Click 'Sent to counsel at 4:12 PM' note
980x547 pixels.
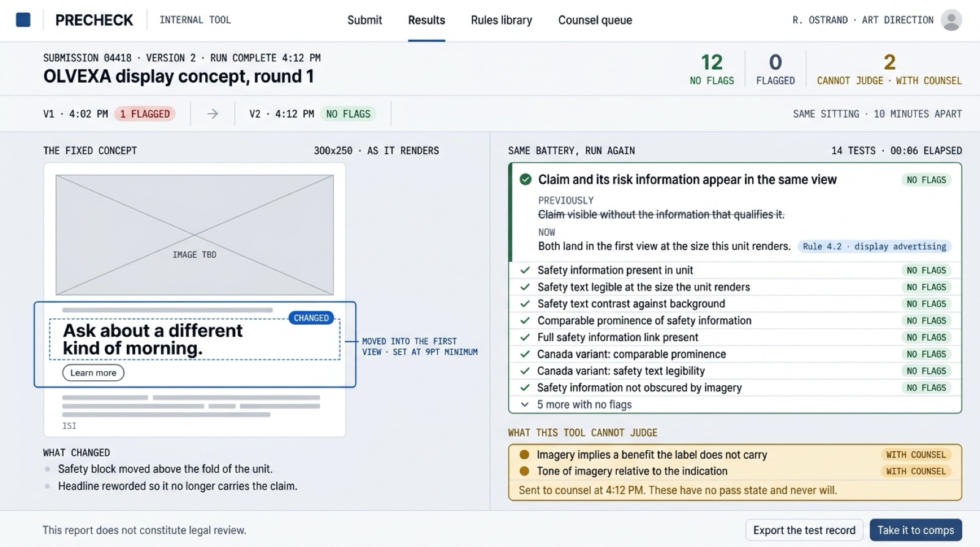(678, 490)
